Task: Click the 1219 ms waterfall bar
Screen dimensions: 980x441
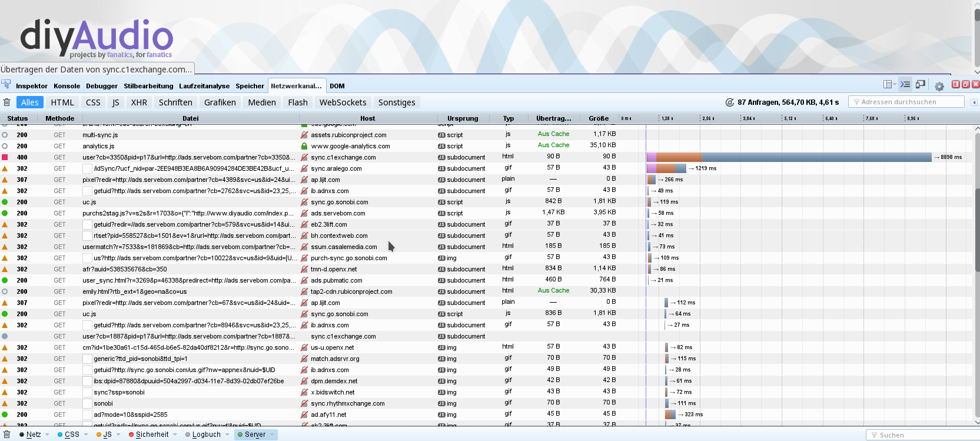Action: (666, 168)
